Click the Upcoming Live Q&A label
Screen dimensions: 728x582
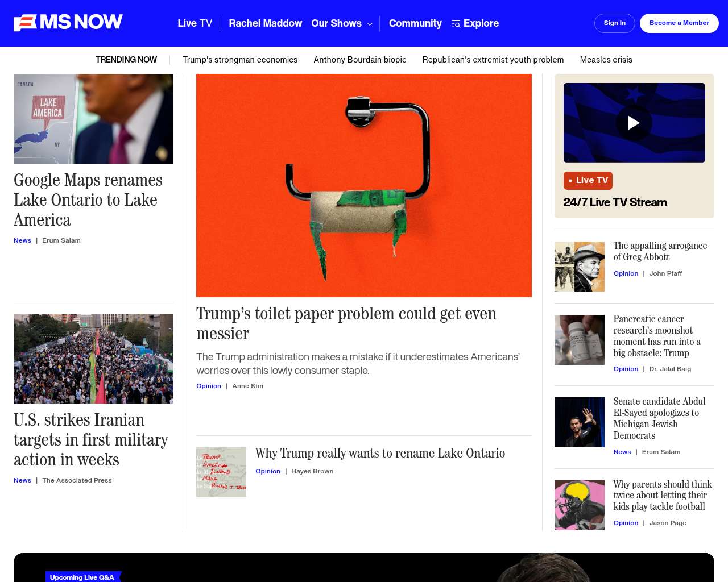click(82, 577)
